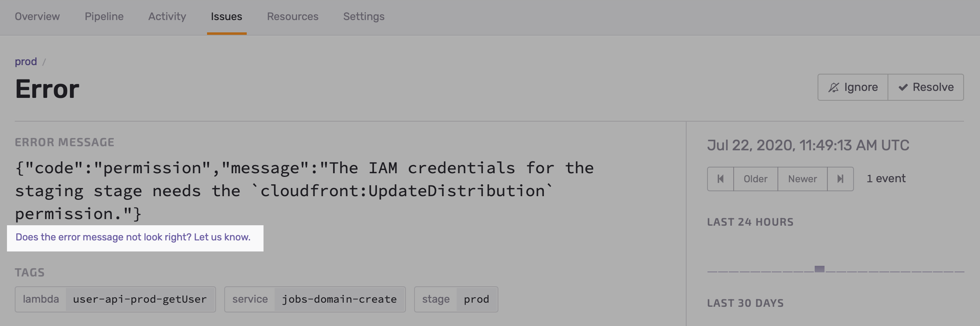The image size is (980, 326).
Task: Go to the Activity tab
Action: tap(167, 16)
